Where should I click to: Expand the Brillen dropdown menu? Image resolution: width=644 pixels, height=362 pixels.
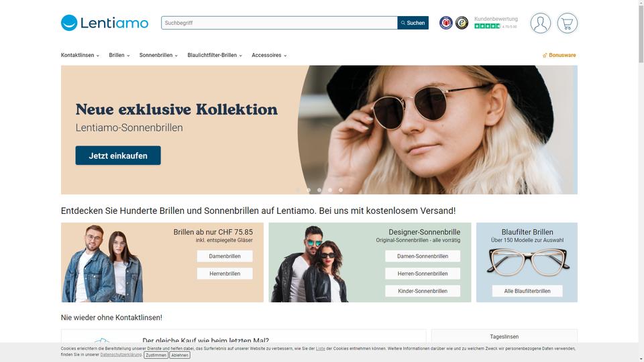point(119,55)
